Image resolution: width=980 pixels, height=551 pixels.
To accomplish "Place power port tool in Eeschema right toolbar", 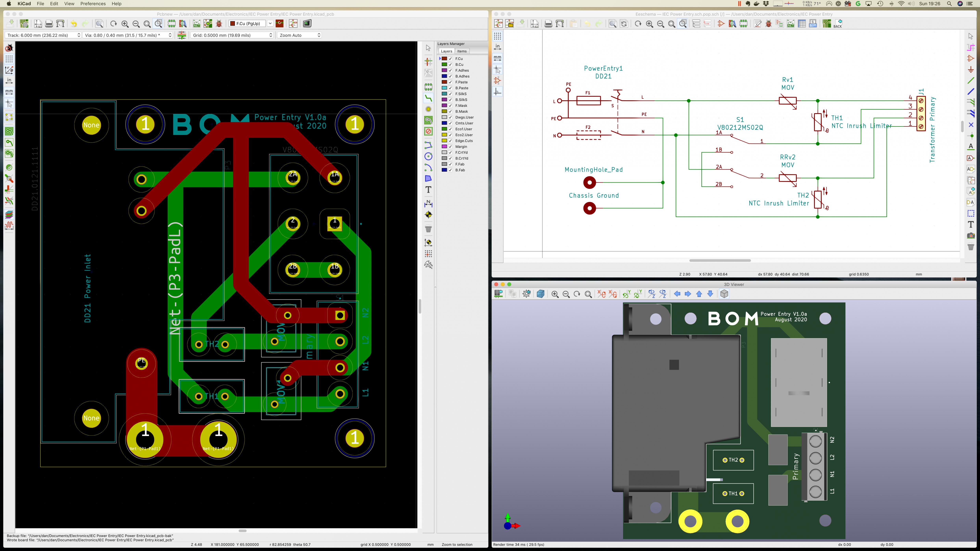I will [971, 70].
